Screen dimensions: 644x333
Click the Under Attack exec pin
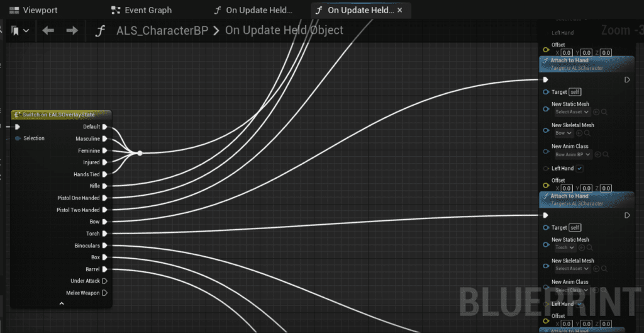[x=105, y=281]
